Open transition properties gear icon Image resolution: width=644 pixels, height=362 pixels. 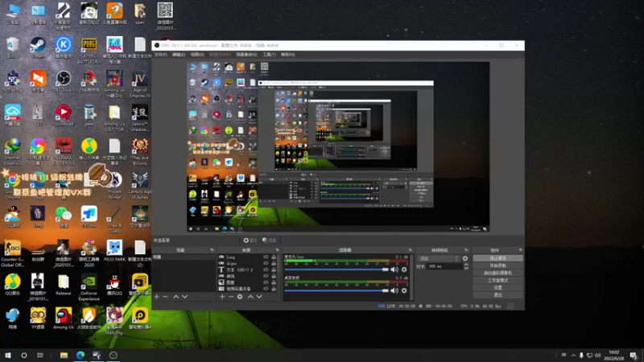tap(464, 259)
